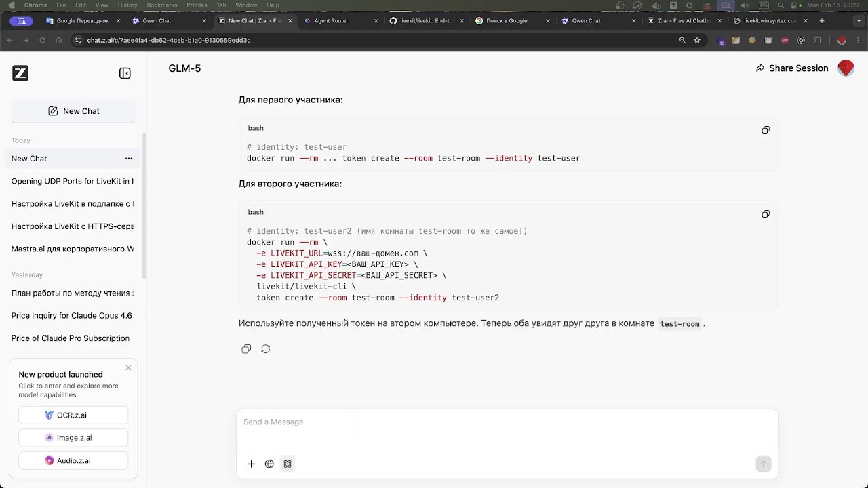Click the purple extension badge showing 13
The height and width of the screenshot is (488, 868).
click(721, 41)
